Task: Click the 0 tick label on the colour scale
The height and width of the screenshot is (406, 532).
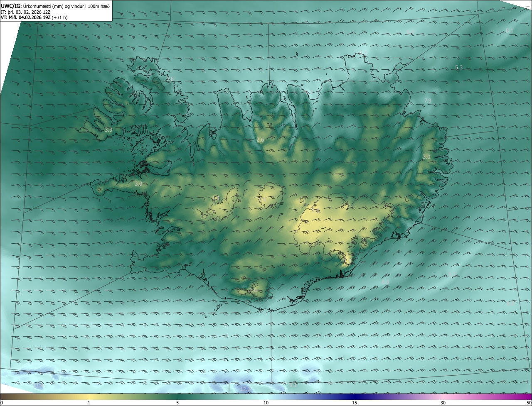Action: (x=2, y=403)
